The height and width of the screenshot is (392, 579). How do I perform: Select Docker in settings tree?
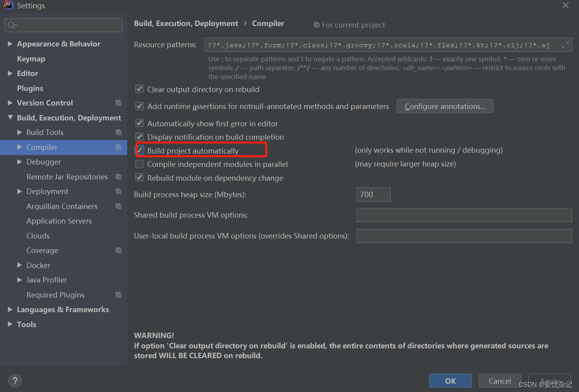(38, 265)
